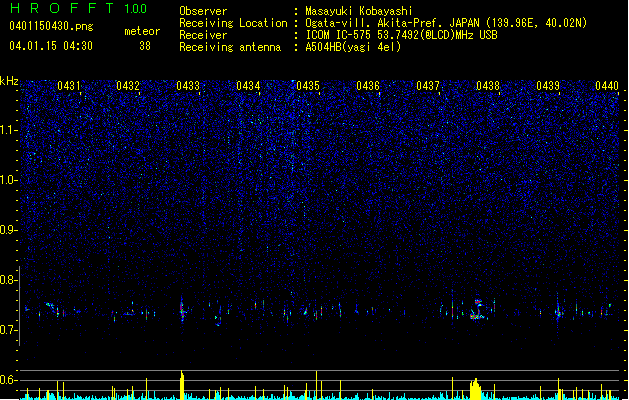This screenshot has height=400, width=629.
Task: Click the meteor count value 38
Action: (145, 46)
